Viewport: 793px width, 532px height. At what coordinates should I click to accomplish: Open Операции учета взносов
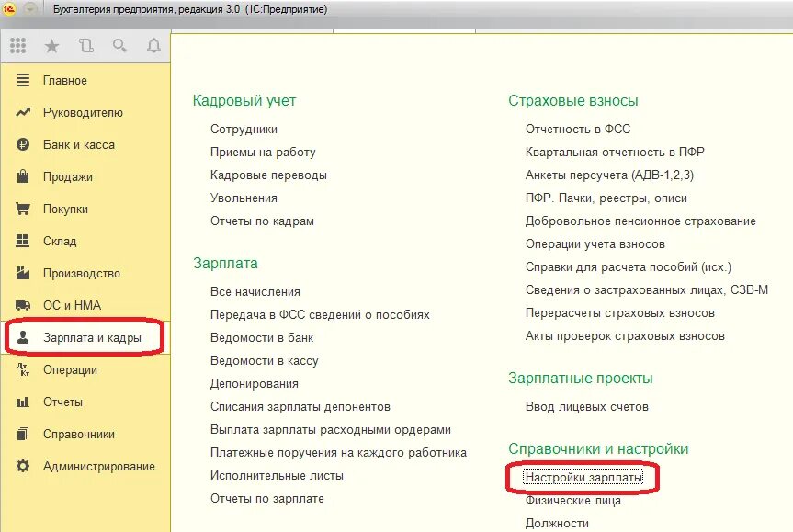point(595,244)
